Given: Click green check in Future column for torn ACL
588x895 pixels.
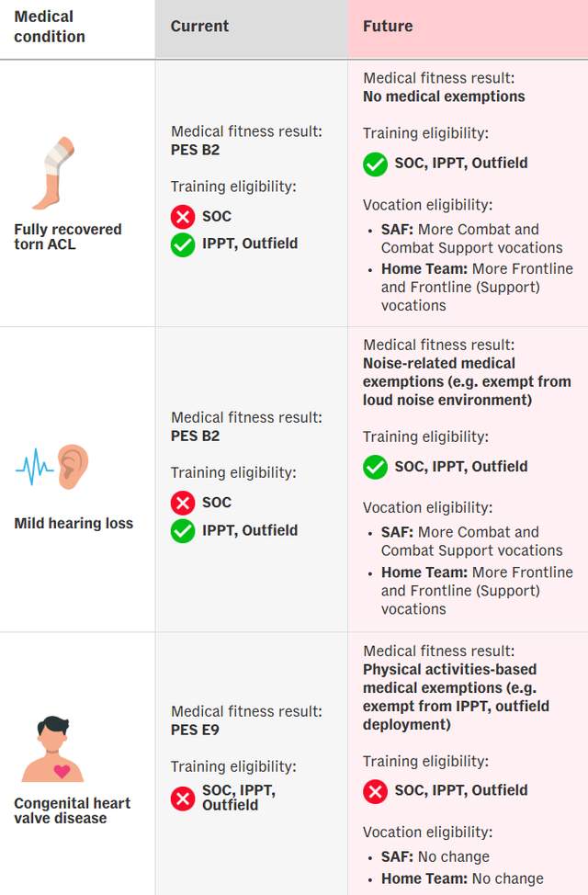Looking at the screenshot, I should [x=375, y=164].
